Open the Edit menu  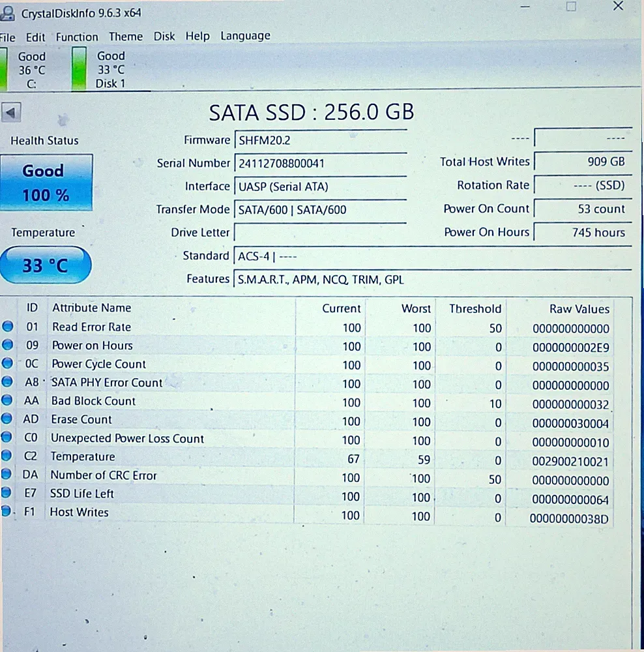point(35,37)
